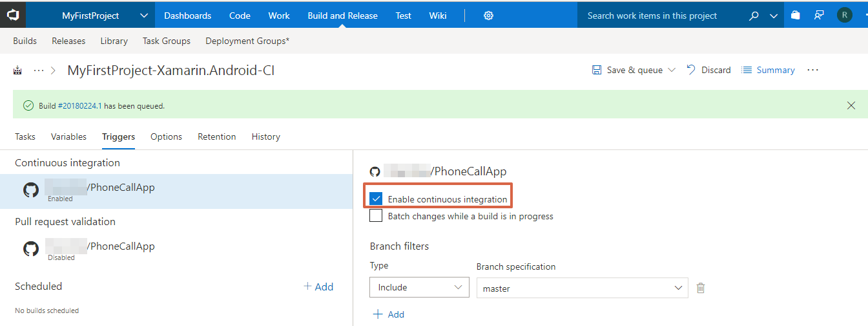Screen dimensions: 868x326
Task: Add a scheduled build trigger
Action: [318, 287]
